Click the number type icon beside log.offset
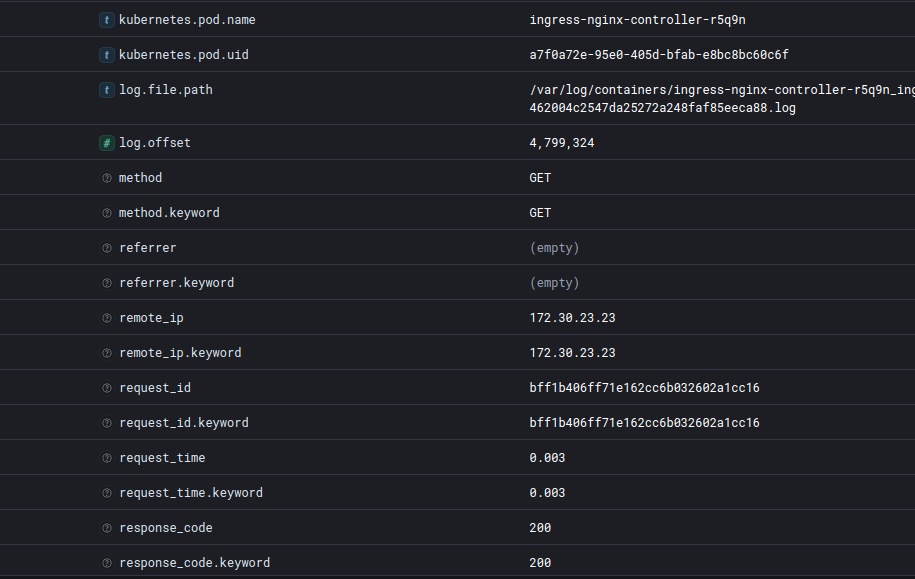 coord(106,143)
